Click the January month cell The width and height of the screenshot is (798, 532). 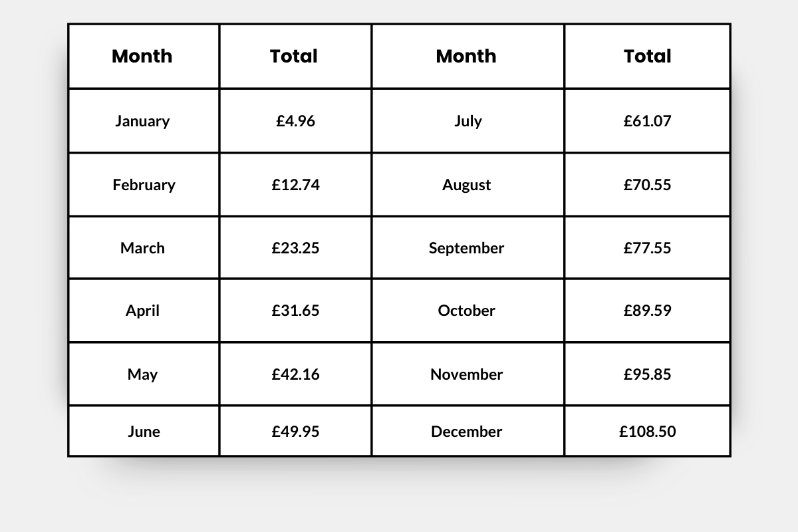tap(142, 121)
